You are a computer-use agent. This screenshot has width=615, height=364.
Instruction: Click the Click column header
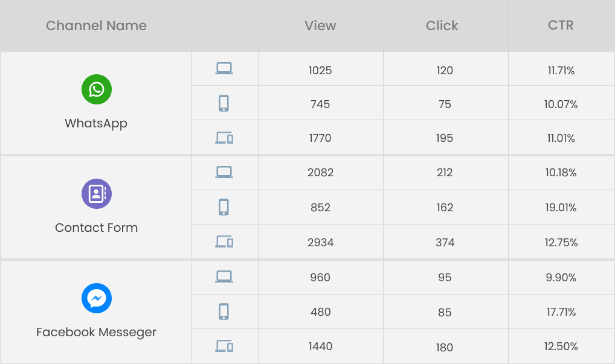click(x=442, y=25)
